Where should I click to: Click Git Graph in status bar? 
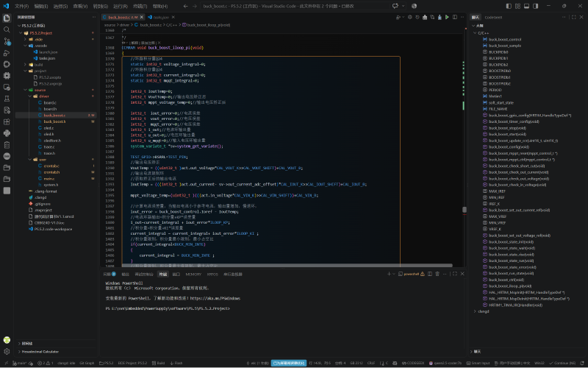point(87,363)
